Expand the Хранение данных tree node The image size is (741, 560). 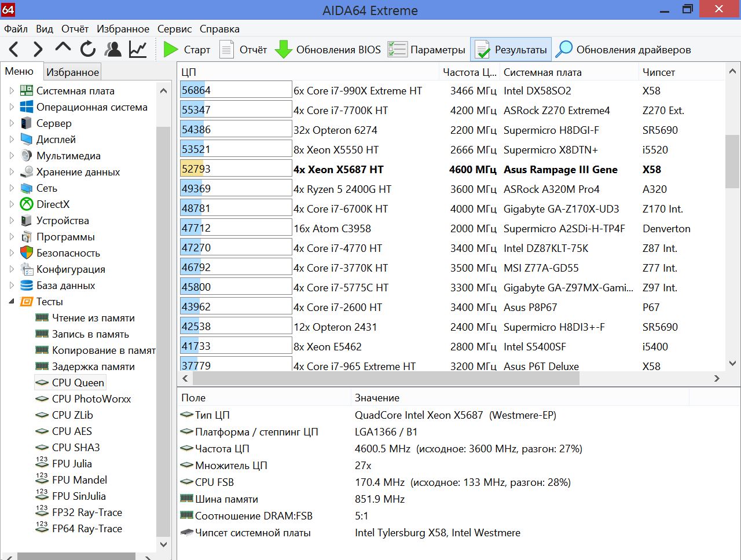(x=12, y=172)
